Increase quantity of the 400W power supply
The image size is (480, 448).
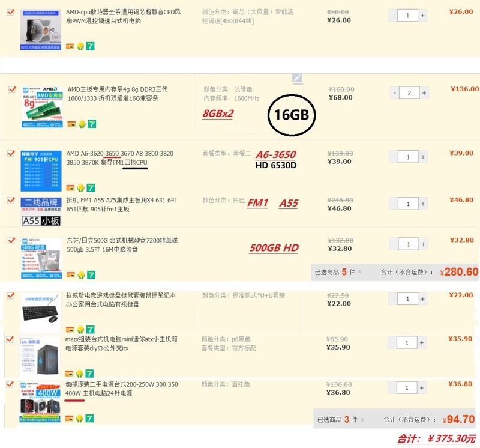[422, 387]
